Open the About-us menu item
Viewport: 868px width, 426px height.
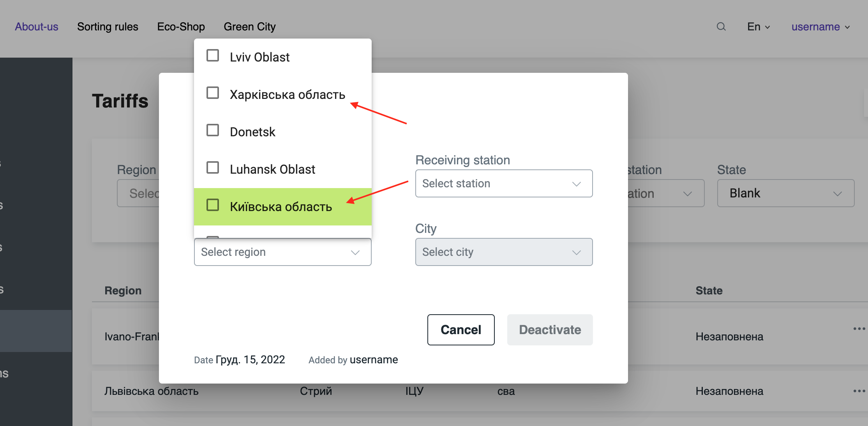(x=37, y=26)
